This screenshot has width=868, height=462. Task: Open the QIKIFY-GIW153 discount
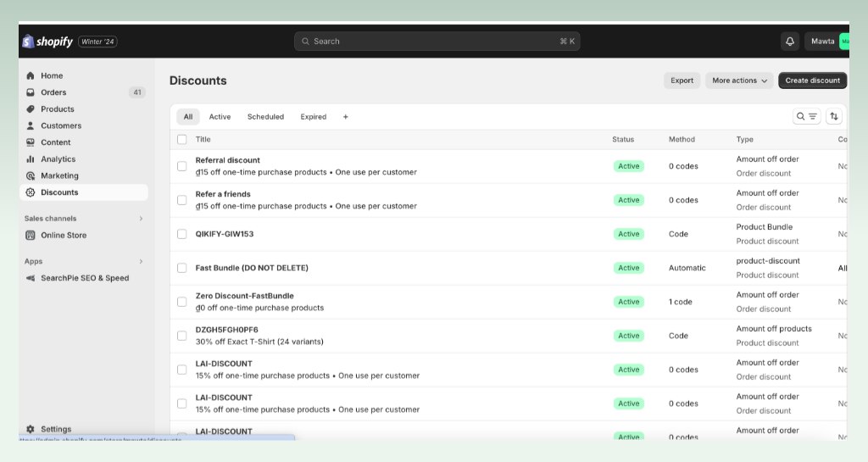224,234
